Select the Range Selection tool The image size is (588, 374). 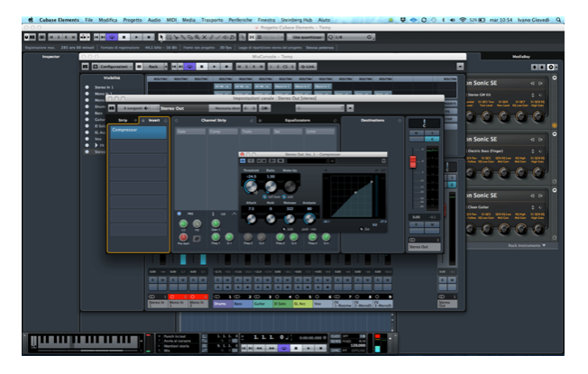(169, 37)
